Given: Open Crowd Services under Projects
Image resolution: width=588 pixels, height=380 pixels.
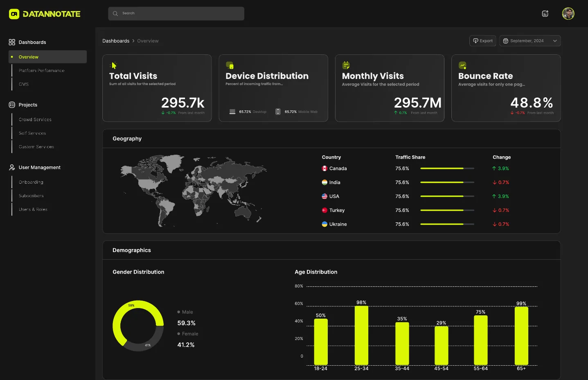Looking at the screenshot, I should pos(35,119).
